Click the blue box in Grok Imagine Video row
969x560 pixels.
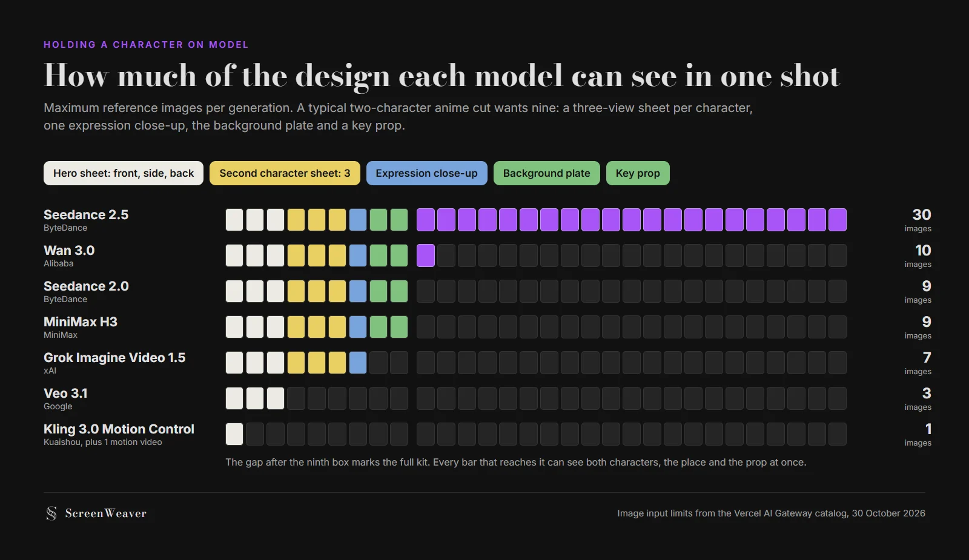point(358,363)
